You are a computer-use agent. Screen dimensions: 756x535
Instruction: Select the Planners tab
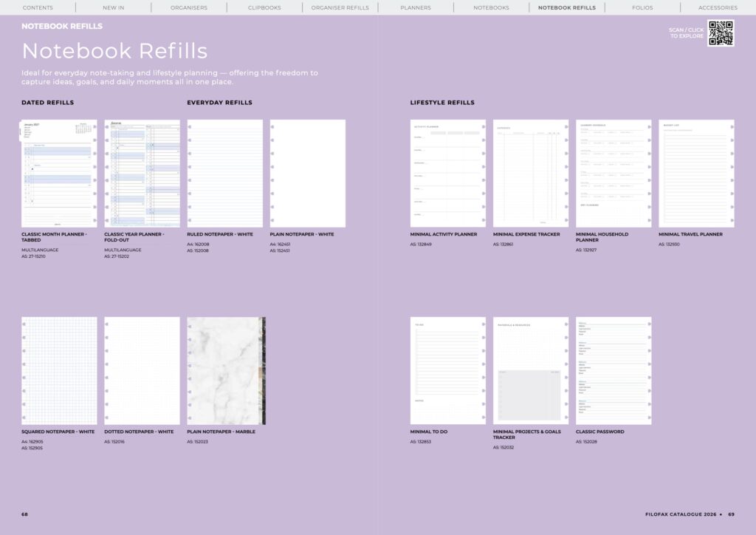[x=416, y=7]
